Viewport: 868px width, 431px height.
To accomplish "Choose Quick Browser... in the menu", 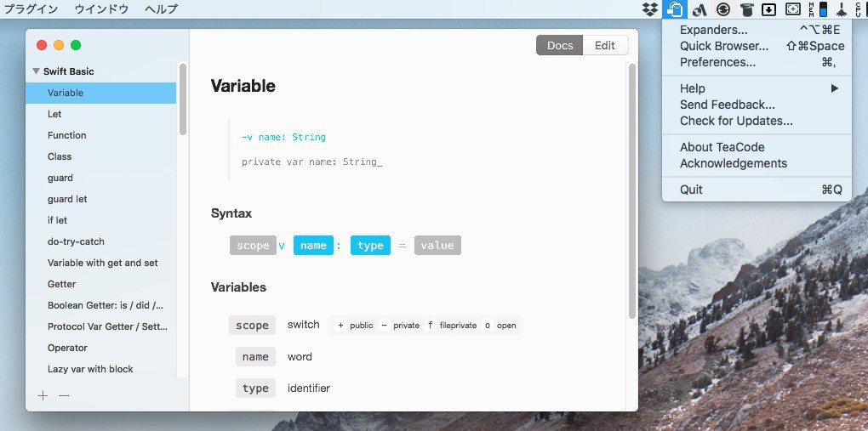I will 757,46.
